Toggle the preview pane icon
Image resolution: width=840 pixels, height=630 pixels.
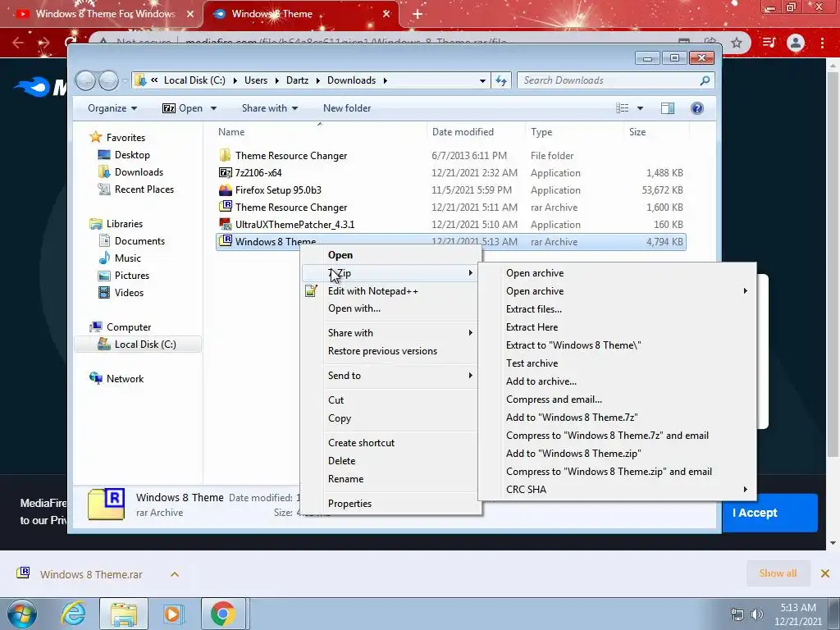(668, 108)
